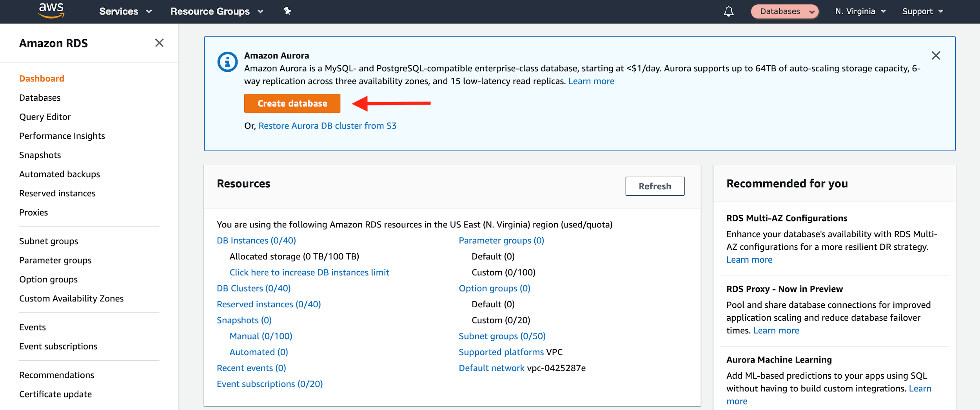Viewport: 980px width, 410px height.
Task: Open the Databases shortcut dropdown
Action: pyautogui.click(x=784, y=11)
